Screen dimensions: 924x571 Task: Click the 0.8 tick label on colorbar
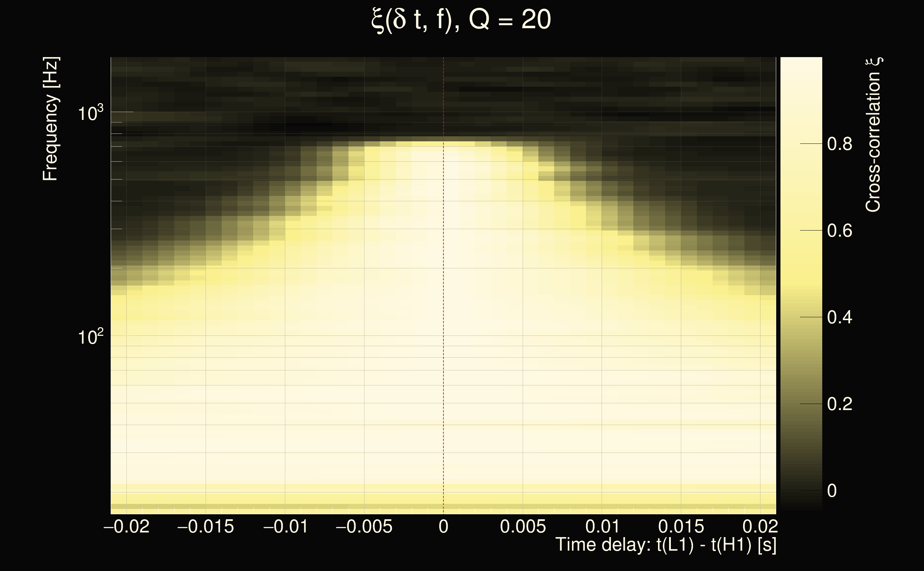[x=839, y=144]
